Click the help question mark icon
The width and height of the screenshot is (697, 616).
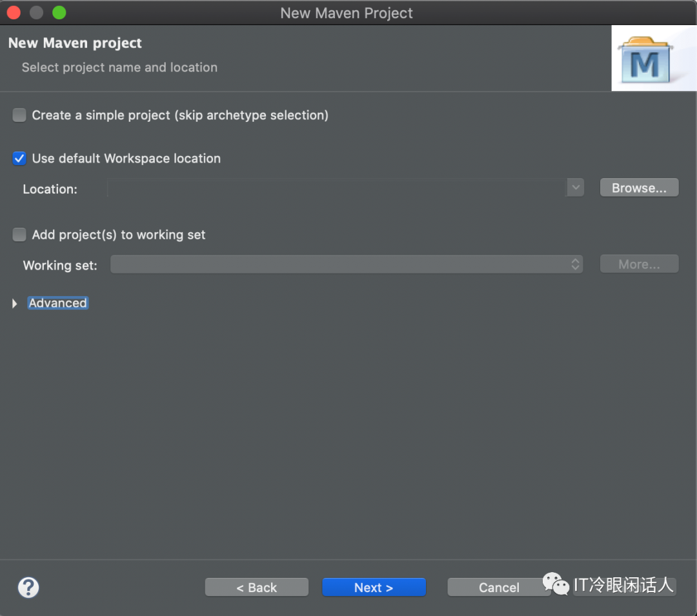tap(28, 587)
